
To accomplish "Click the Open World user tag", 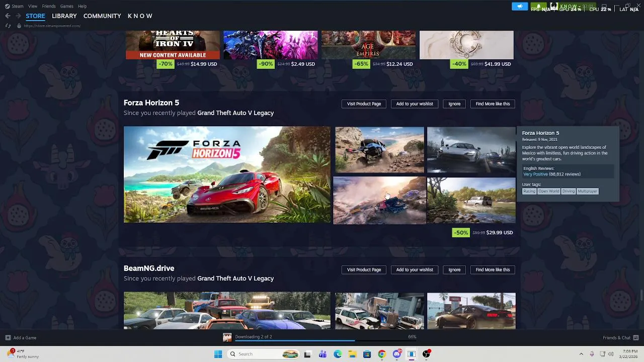I will click(548, 191).
